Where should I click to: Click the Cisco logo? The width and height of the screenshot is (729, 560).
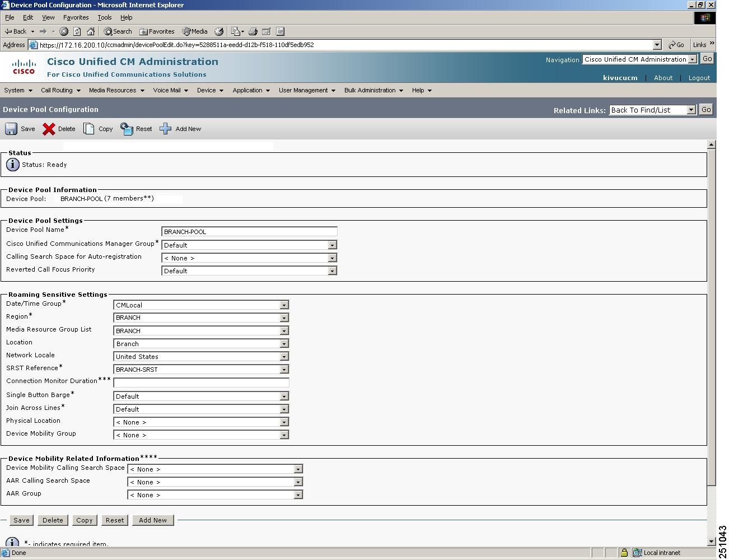24,67
